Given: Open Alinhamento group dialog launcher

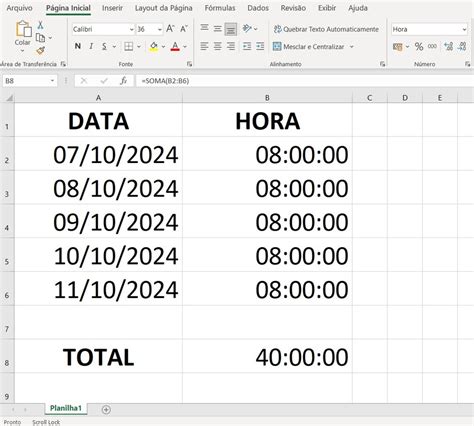Looking at the screenshot, I should 382,64.
